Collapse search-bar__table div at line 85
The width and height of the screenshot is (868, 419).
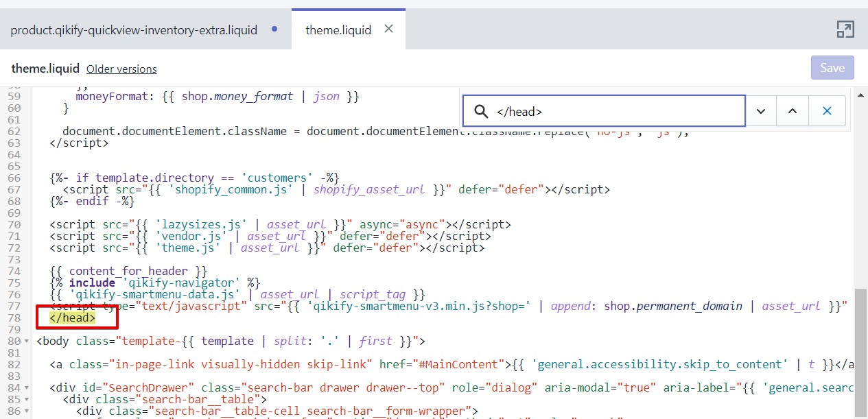click(x=27, y=400)
